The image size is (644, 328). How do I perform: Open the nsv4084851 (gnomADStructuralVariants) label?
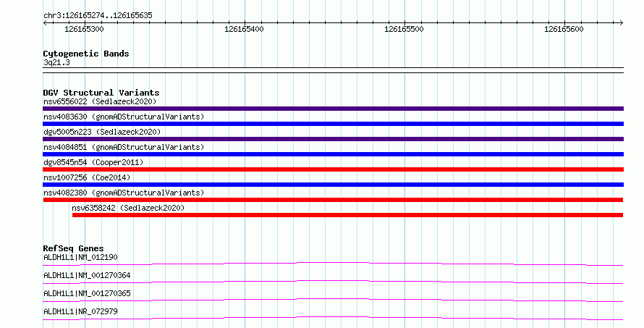pos(124,147)
